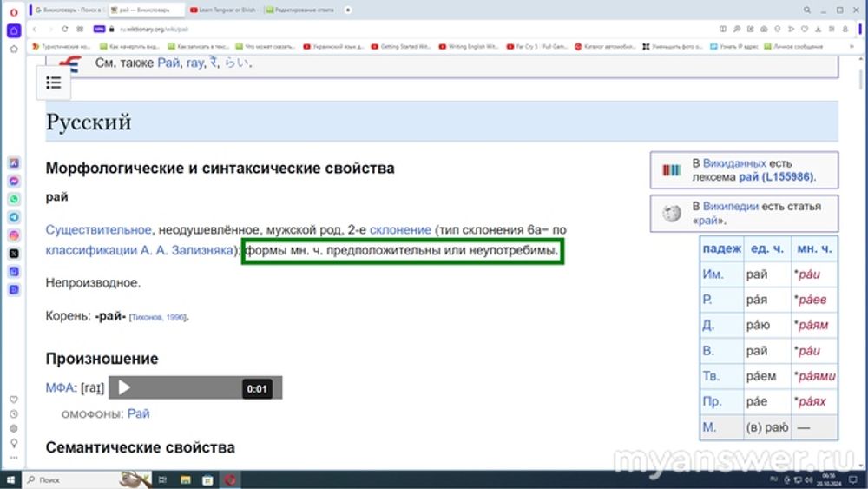Open Telegram in the Opera sidebar

[x=14, y=217]
